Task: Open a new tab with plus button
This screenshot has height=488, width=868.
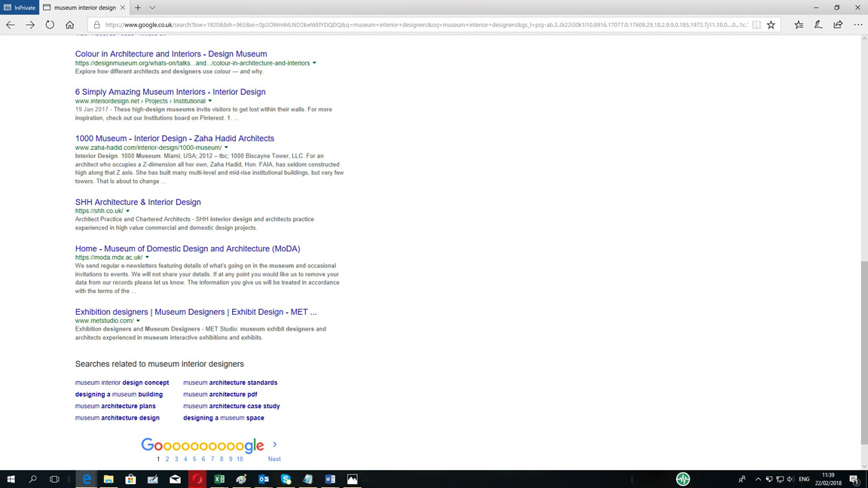Action: click(138, 8)
